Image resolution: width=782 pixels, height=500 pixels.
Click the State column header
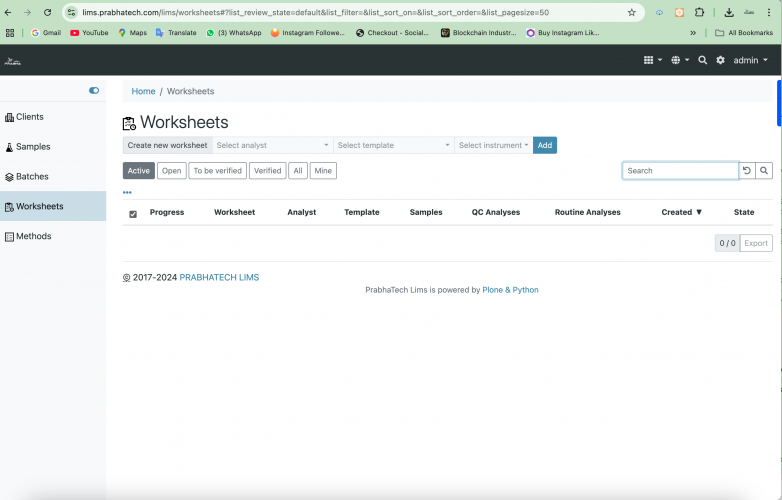coord(744,212)
